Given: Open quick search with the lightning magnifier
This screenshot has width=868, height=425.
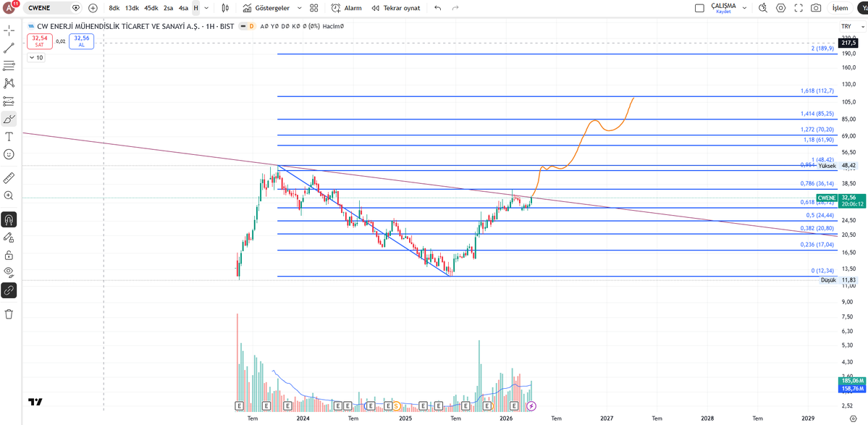Looking at the screenshot, I should coord(763,8).
